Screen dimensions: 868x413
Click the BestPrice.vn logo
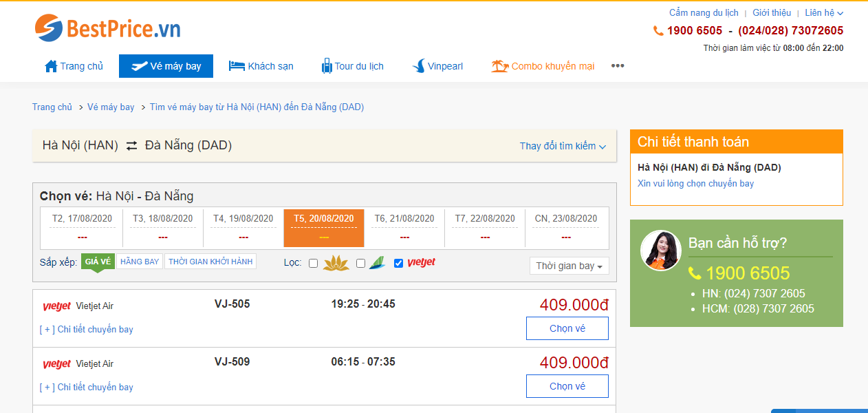[x=108, y=28]
